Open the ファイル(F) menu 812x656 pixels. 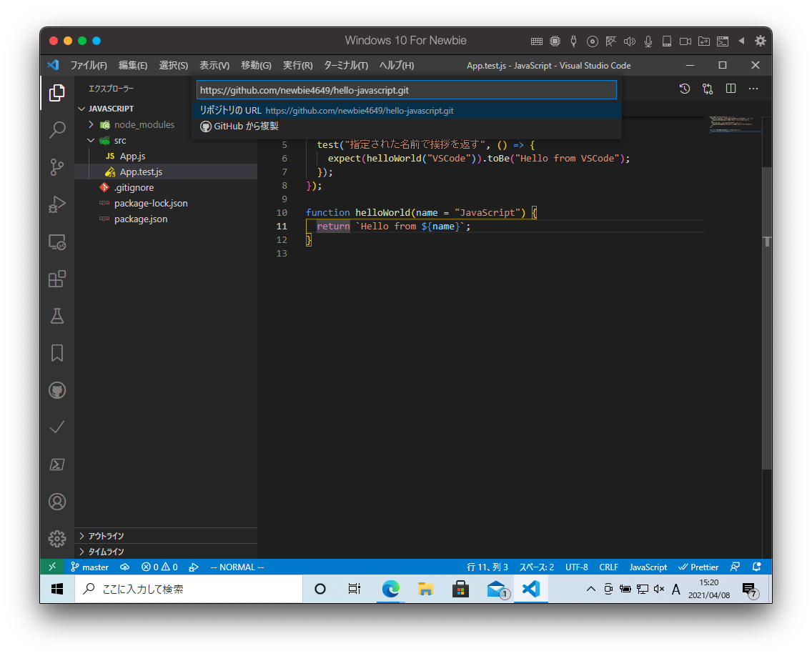pyautogui.click(x=89, y=65)
